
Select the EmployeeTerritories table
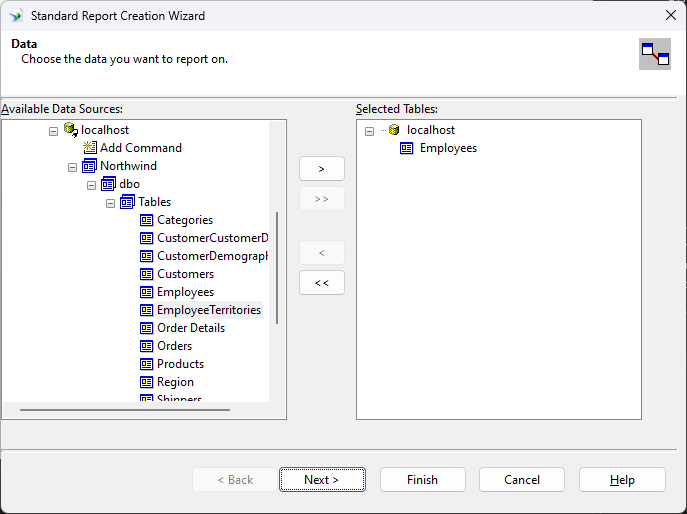(x=208, y=310)
